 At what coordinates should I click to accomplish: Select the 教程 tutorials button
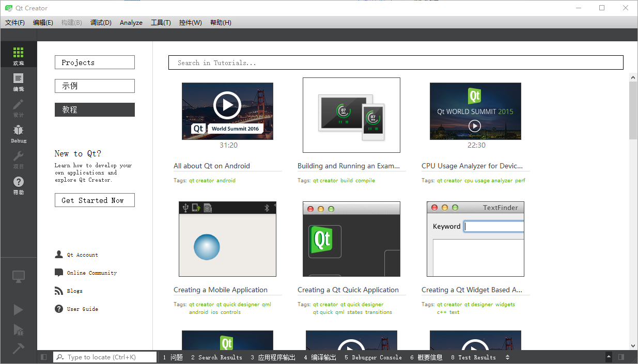tap(95, 109)
